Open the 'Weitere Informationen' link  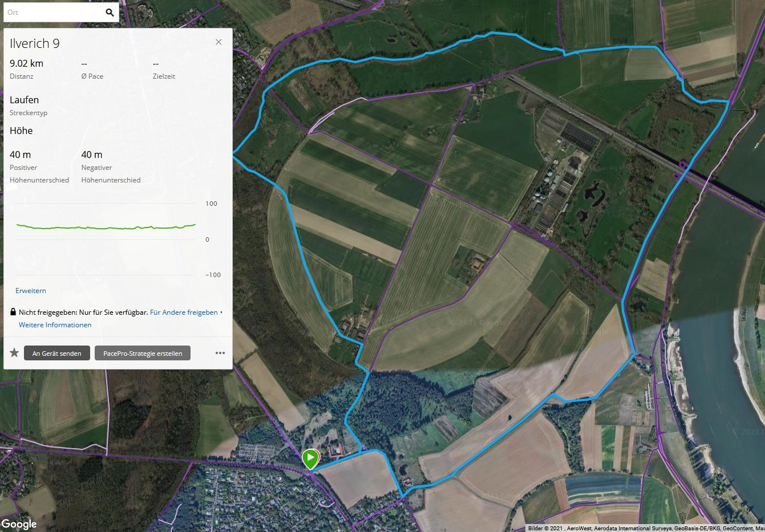click(x=55, y=325)
